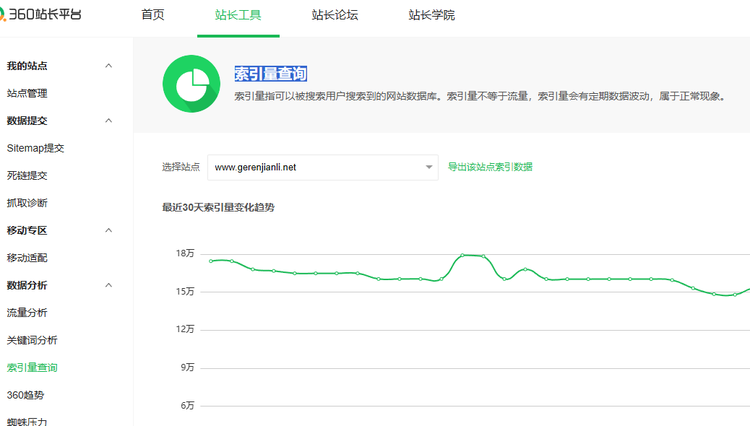Open the 首页 tab
Viewport: 750px width, 426px height.
[x=152, y=15]
